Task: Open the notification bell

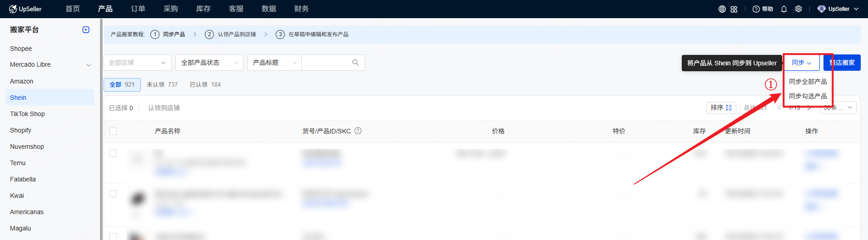Action: (x=784, y=9)
